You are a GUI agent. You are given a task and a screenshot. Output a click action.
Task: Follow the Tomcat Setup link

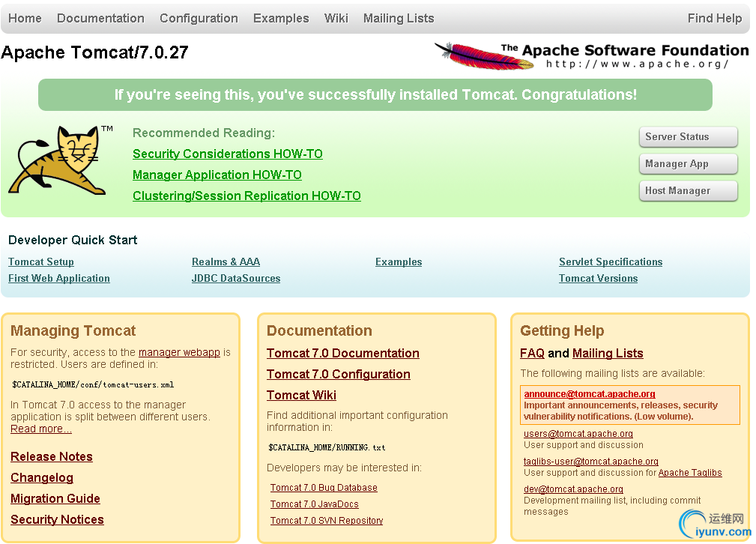(41, 262)
